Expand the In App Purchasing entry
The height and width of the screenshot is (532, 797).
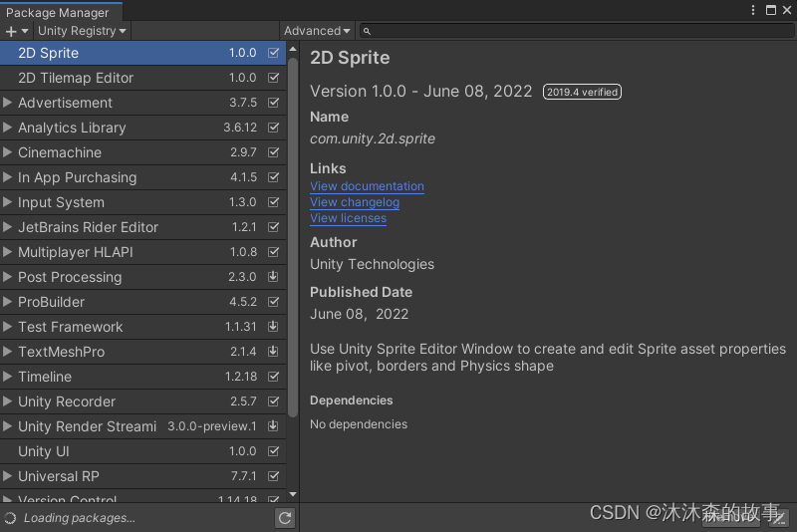pyautogui.click(x=7, y=176)
